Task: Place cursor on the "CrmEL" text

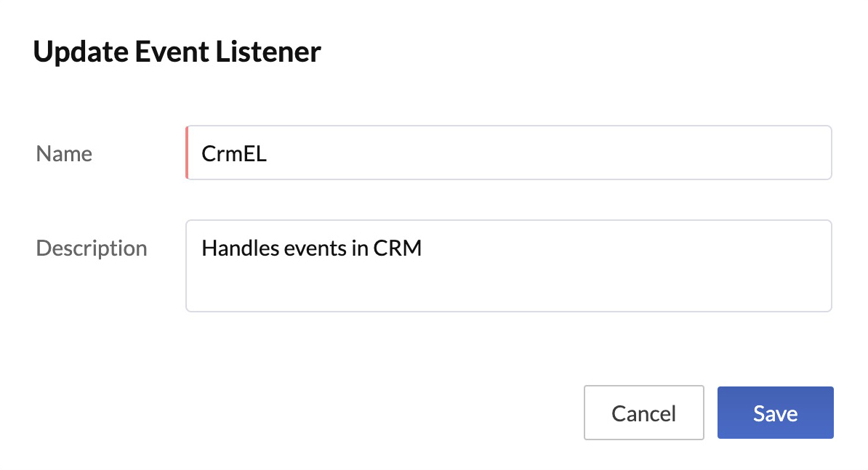Action: coord(234,154)
